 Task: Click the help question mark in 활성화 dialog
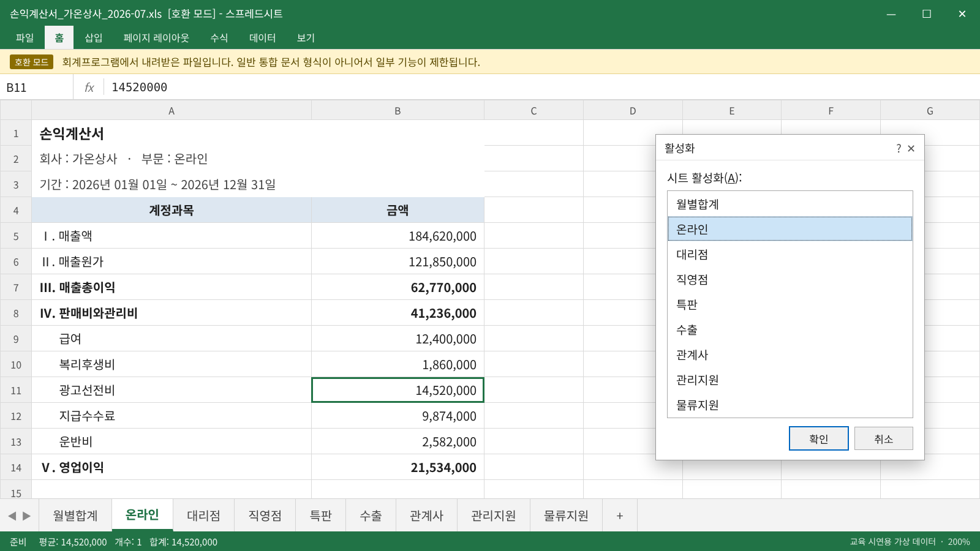[x=899, y=148]
